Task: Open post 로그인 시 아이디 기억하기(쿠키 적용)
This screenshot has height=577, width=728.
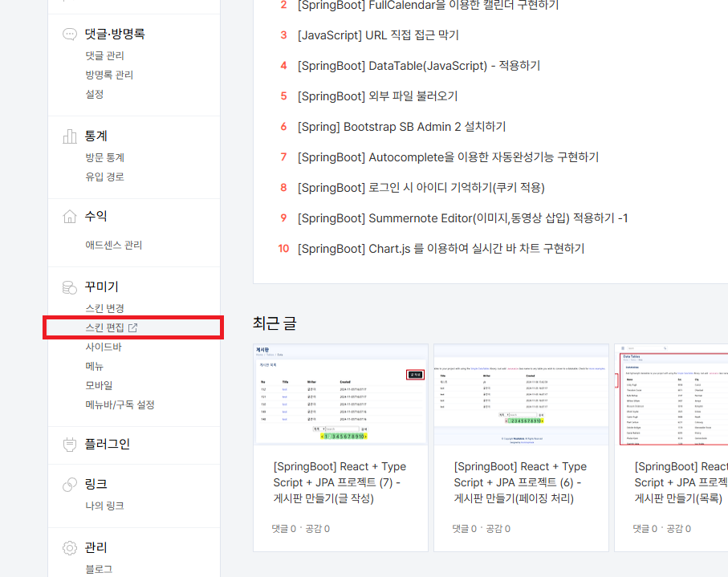Action: pyautogui.click(x=421, y=188)
